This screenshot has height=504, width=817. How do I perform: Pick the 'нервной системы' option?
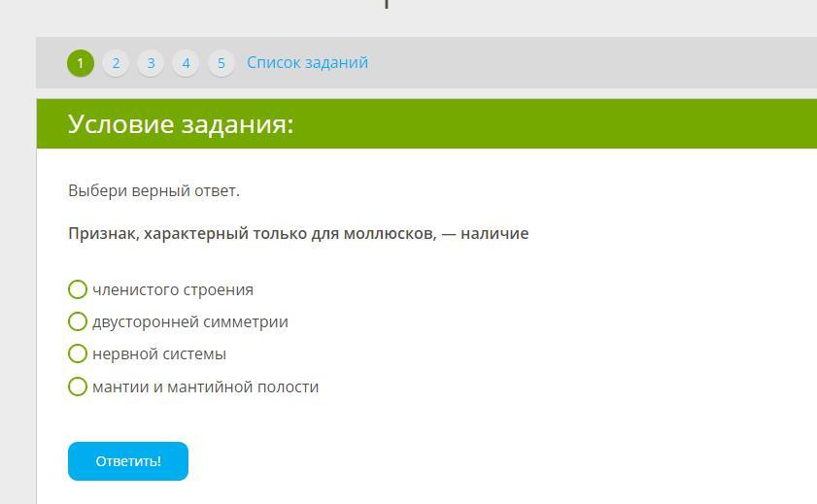tap(78, 353)
